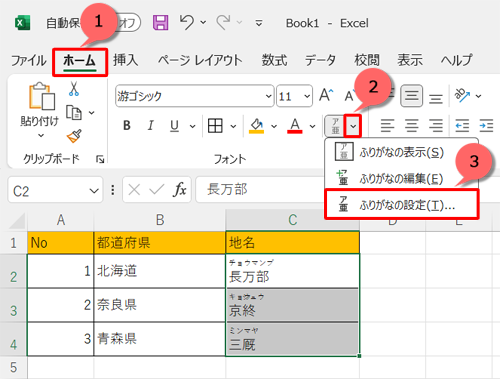Confirm formula entry with checkmark
Screen dimensions: 500x379
156,190
